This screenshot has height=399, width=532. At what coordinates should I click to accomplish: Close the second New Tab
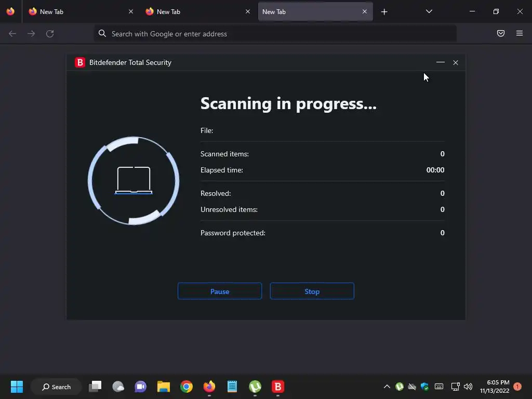(248, 11)
